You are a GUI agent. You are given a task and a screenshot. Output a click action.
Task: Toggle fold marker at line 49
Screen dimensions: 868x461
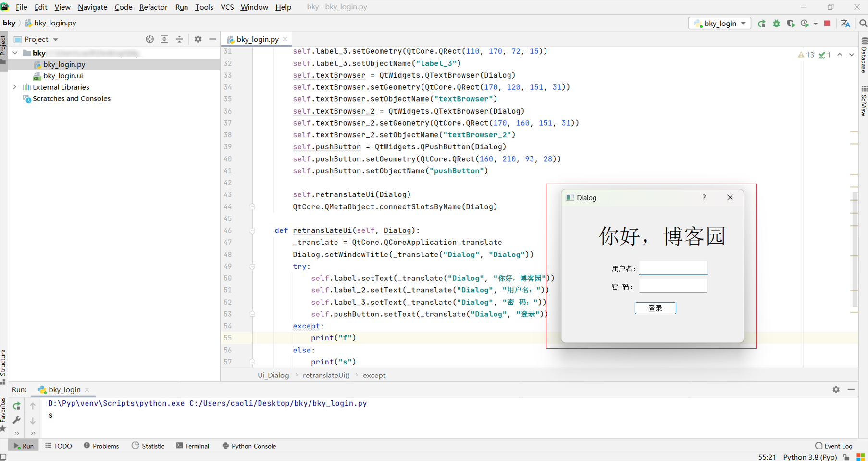(x=252, y=267)
